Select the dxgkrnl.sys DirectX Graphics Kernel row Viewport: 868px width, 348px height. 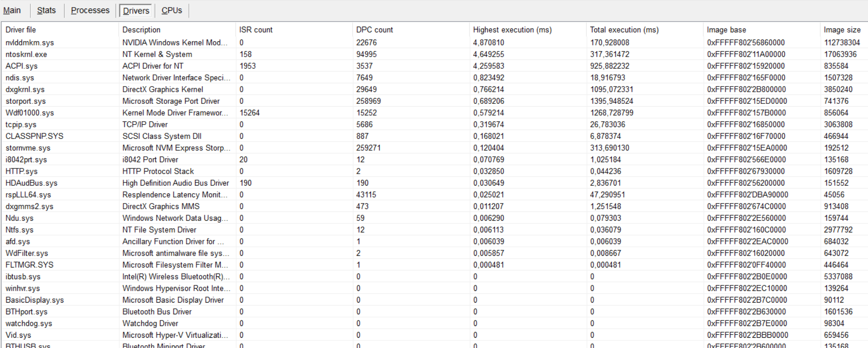(x=25, y=89)
